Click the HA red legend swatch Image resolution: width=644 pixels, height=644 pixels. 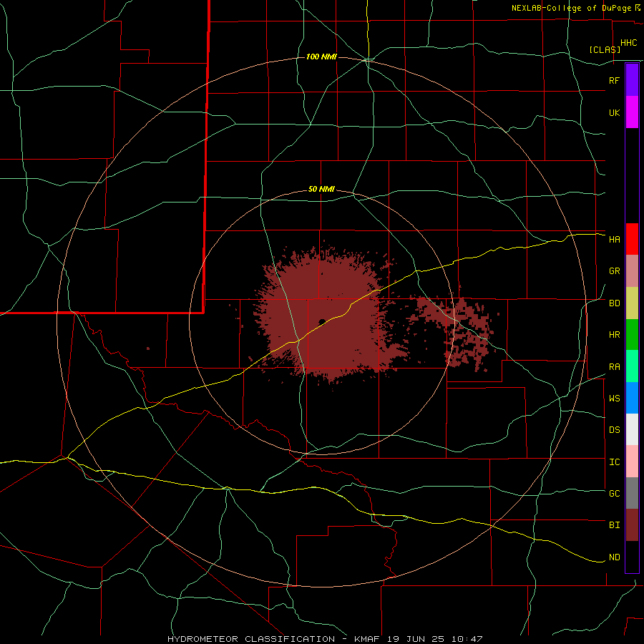(632, 239)
